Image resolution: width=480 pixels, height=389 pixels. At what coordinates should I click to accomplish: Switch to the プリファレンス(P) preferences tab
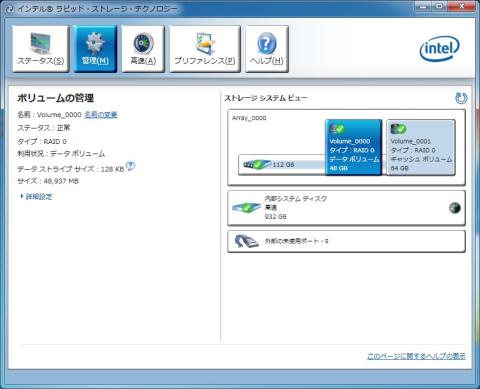coord(205,49)
